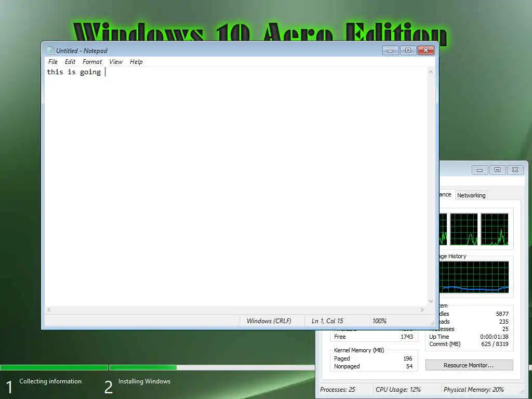Close the Notepad window
Viewport: 532px width, 399px height.
tap(426, 50)
